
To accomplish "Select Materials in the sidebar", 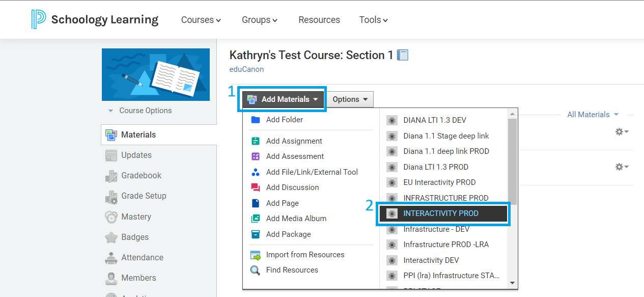I will tap(159, 135).
